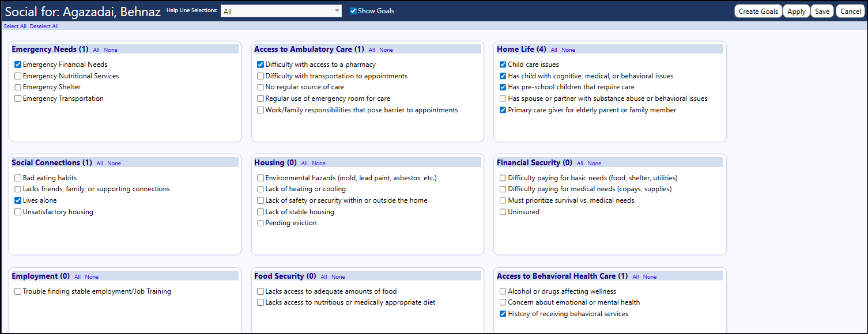868x334 pixels.
Task: Select All link in Access to Behavioral Health Care
Action: (x=636, y=277)
